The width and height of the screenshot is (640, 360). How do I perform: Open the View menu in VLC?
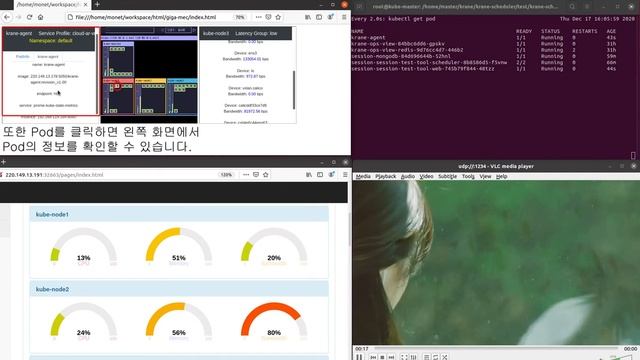pos(485,176)
